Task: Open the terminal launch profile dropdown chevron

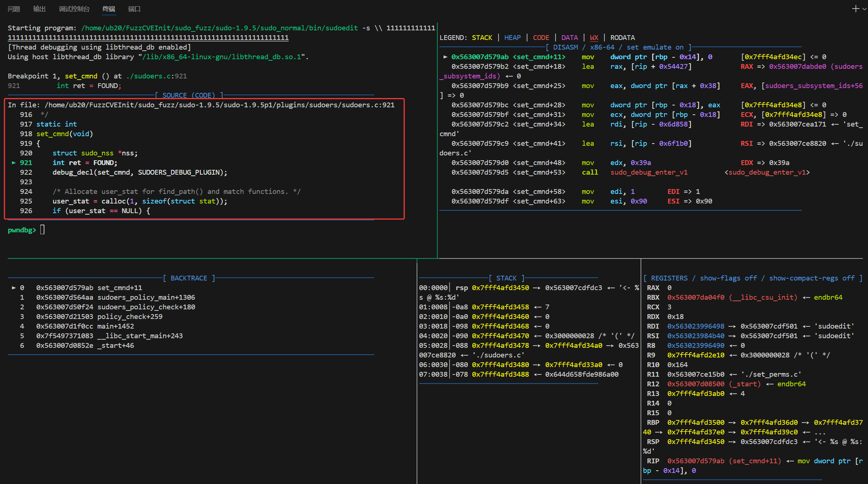Action: (864, 9)
